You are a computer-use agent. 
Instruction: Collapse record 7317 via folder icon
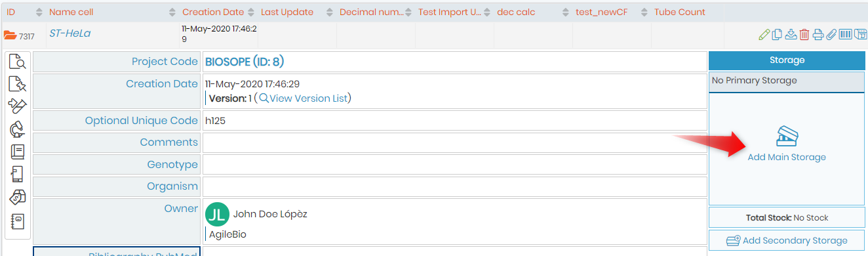(x=10, y=35)
